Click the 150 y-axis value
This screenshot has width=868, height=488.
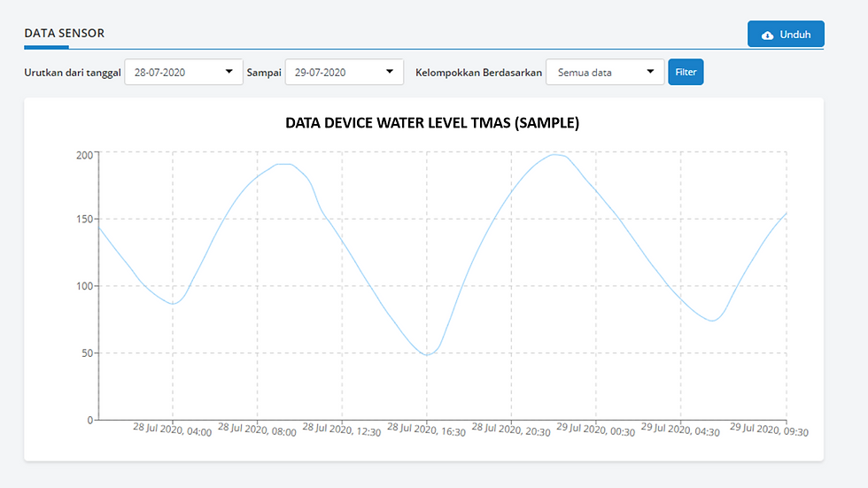tap(85, 219)
